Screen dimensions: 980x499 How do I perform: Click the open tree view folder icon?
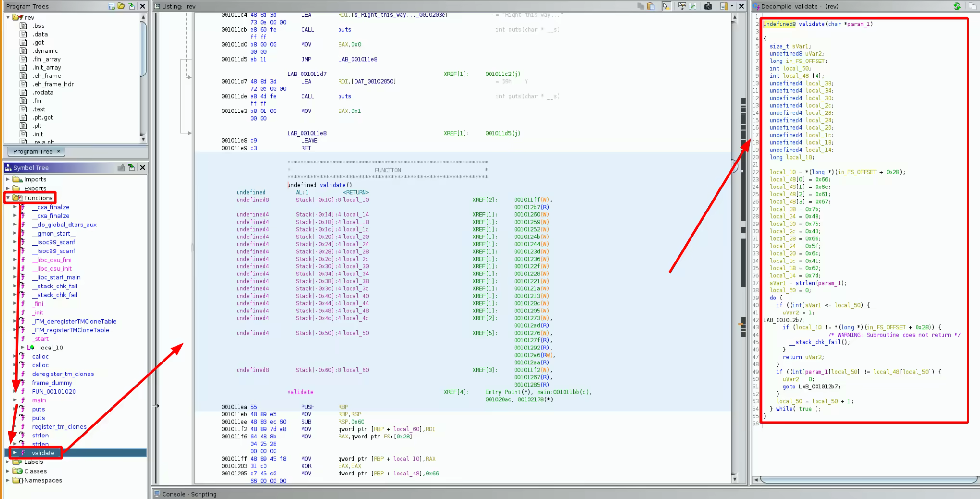coord(121,6)
